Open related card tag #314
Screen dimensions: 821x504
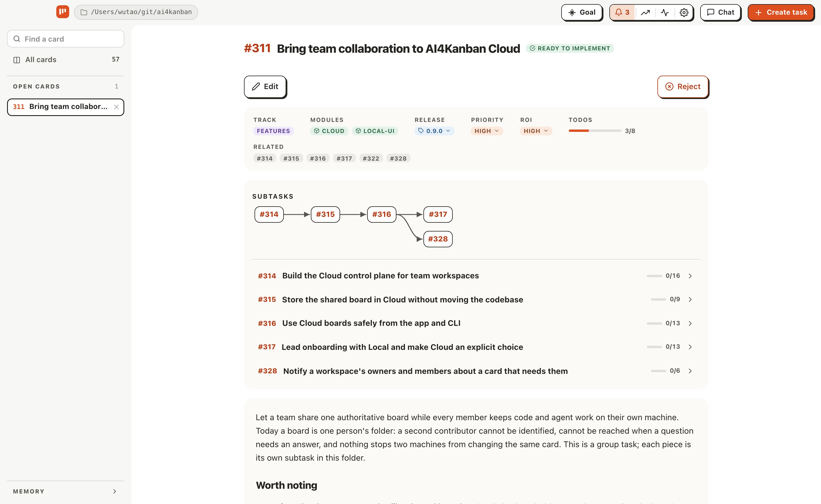[265, 158]
